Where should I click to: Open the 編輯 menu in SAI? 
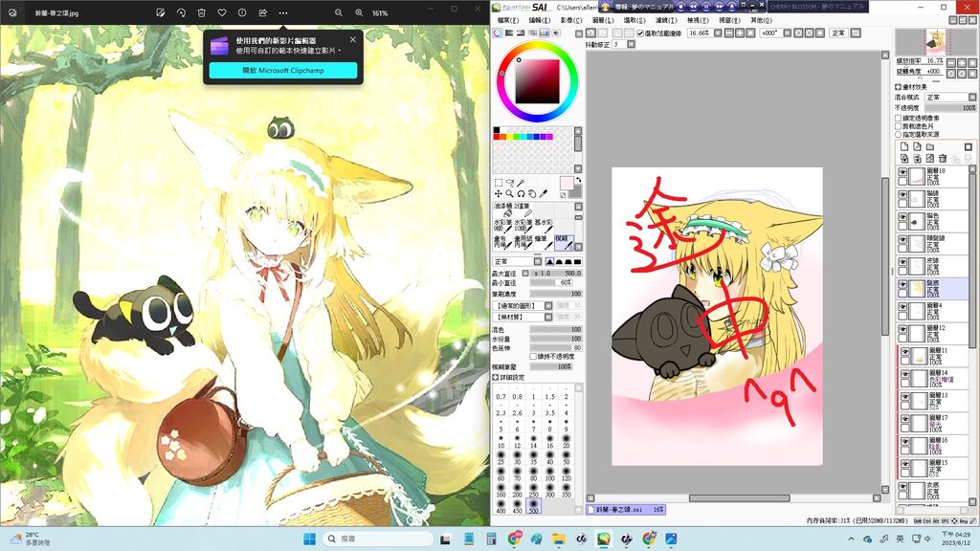[540, 21]
